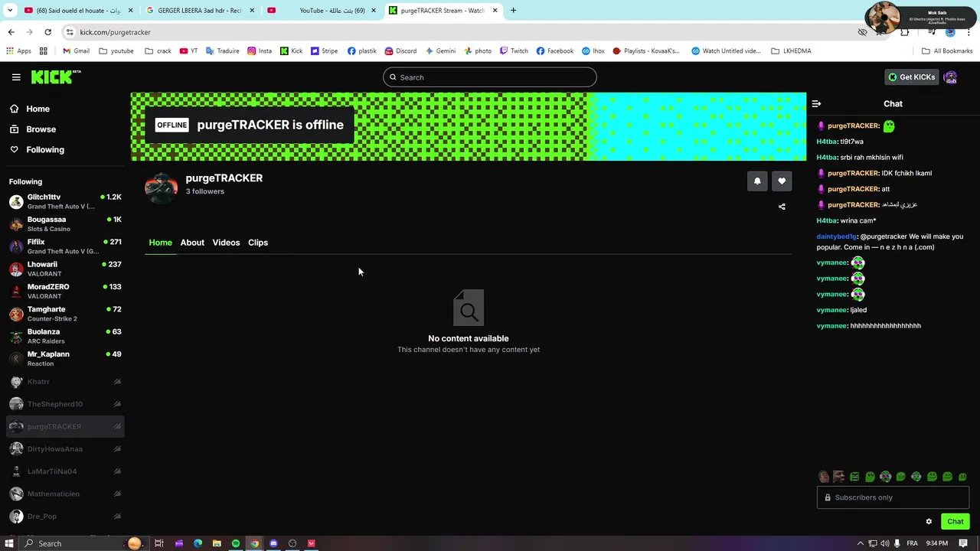The height and width of the screenshot is (551, 980).
Task: Open offline channel Dre_Pop
Action: tap(65, 517)
